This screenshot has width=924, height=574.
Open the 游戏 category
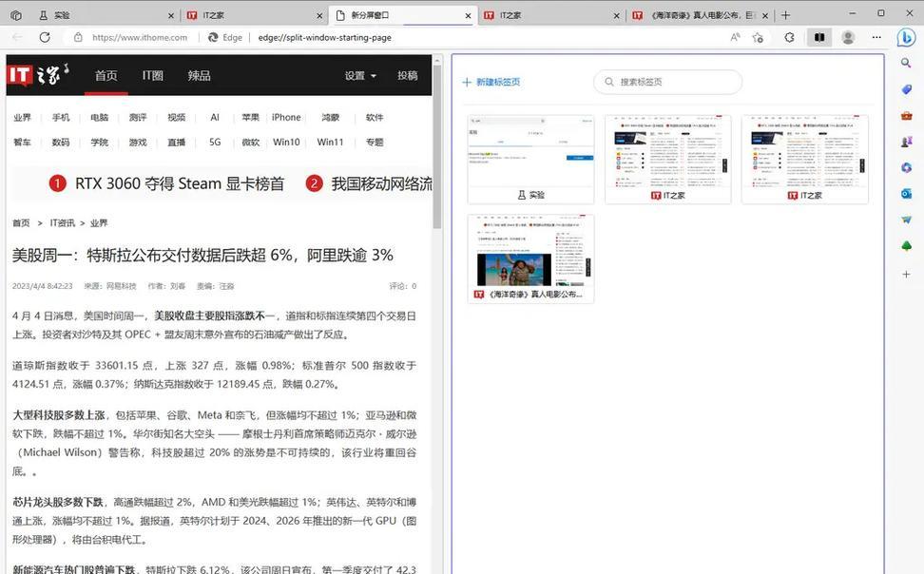pos(138,142)
